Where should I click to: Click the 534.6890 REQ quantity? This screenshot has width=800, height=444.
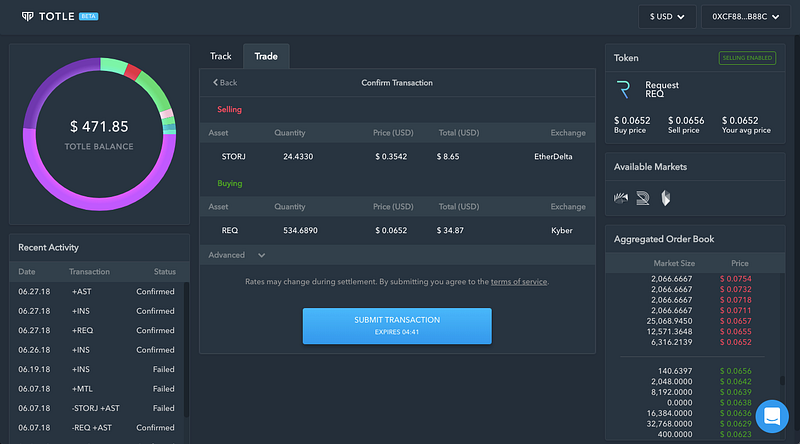[300, 231]
